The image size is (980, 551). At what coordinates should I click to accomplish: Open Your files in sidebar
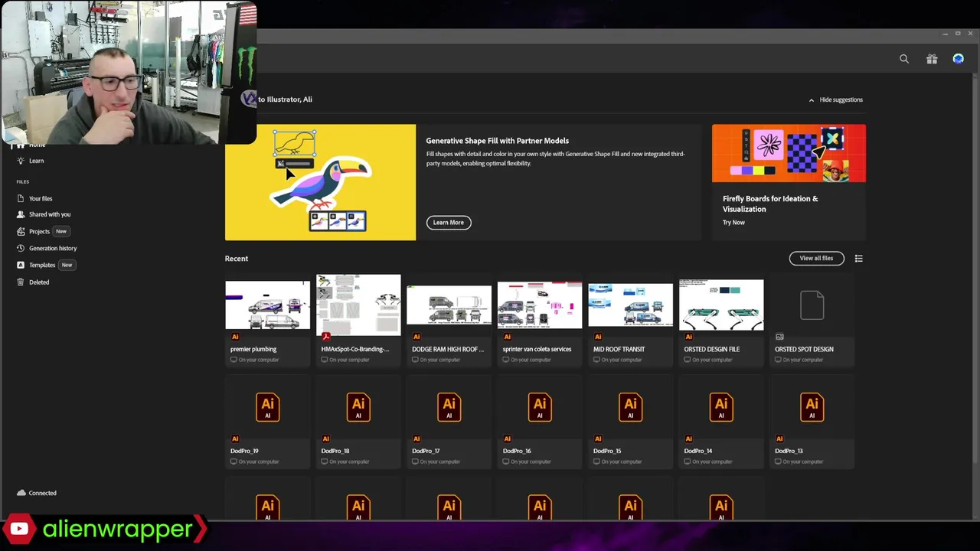click(41, 199)
